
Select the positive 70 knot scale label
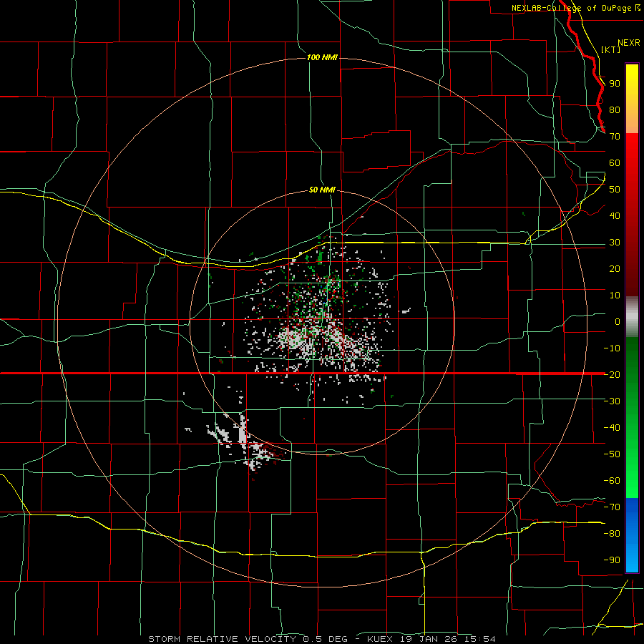point(615,137)
